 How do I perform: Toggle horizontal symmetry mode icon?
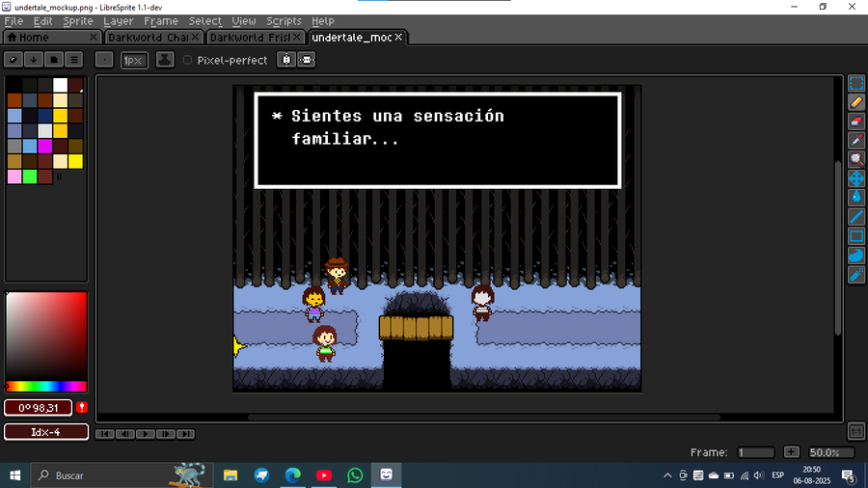coord(286,59)
